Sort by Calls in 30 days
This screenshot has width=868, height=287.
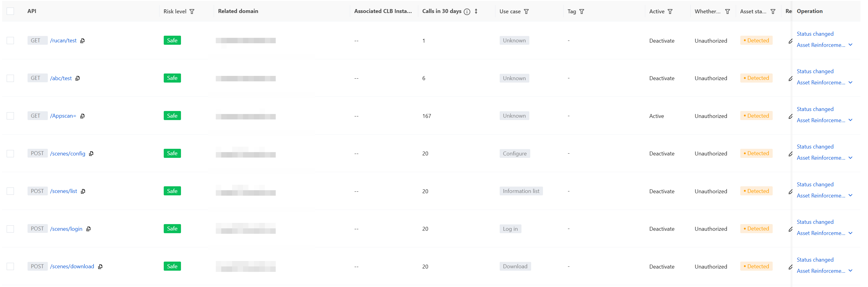click(x=476, y=11)
